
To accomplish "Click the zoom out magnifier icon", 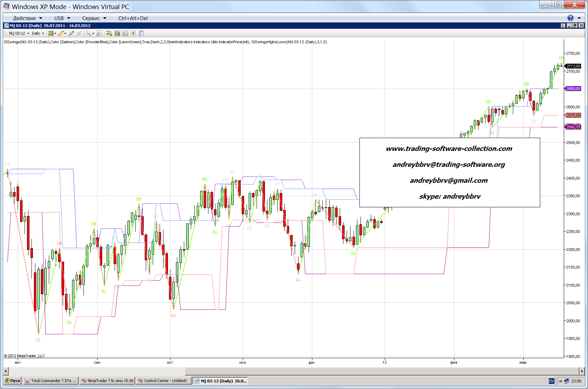I will 79,34.
